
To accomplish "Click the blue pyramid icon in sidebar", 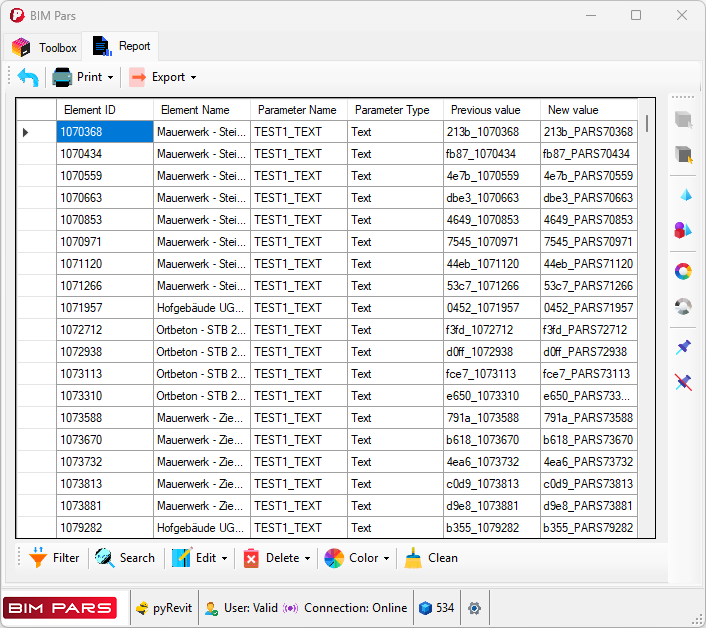I will point(684,194).
